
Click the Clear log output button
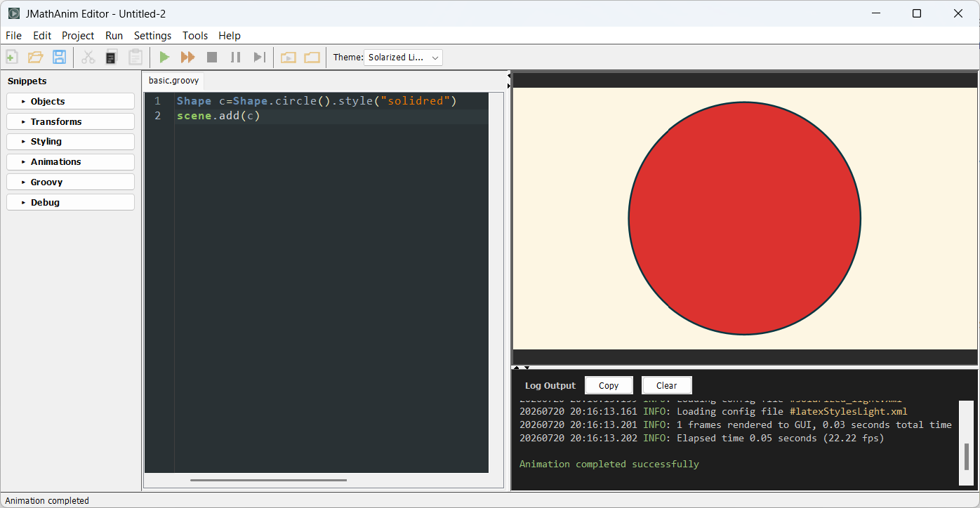[x=667, y=385]
